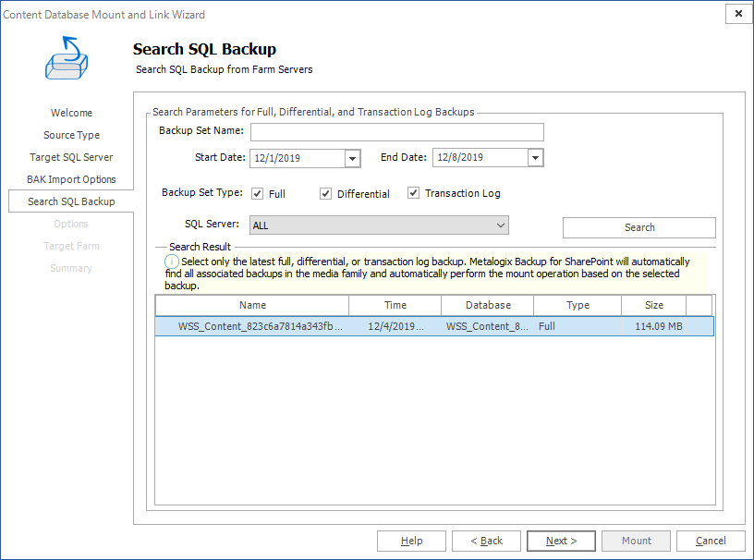This screenshot has width=754, height=560.
Task: Go to the Source Type step
Action: (x=71, y=135)
